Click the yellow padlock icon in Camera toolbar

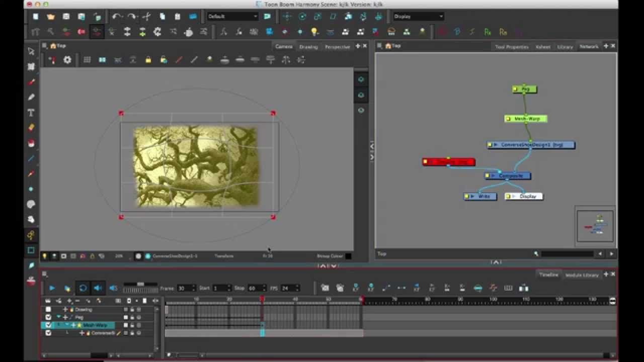148,60
